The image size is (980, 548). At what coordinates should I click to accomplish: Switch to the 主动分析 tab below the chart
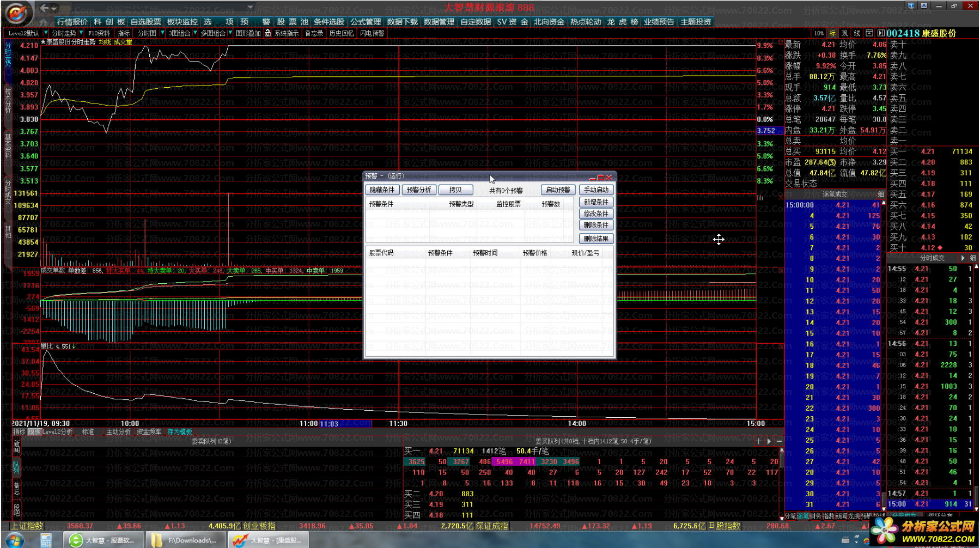tap(118, 431)
